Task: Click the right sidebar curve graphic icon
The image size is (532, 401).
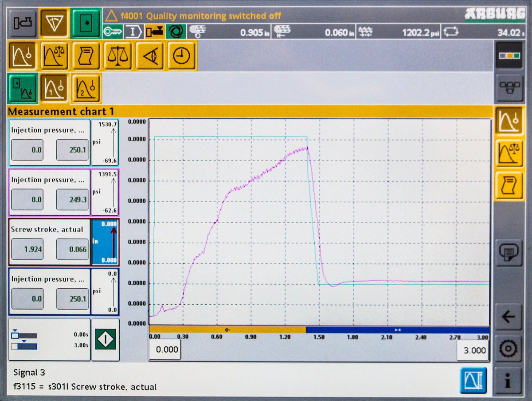Action: tap(509, 121)
